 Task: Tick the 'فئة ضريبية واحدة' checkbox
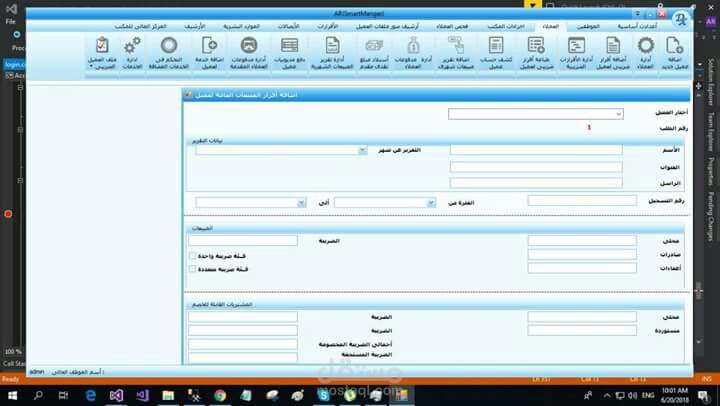click(x=192, y=255)
